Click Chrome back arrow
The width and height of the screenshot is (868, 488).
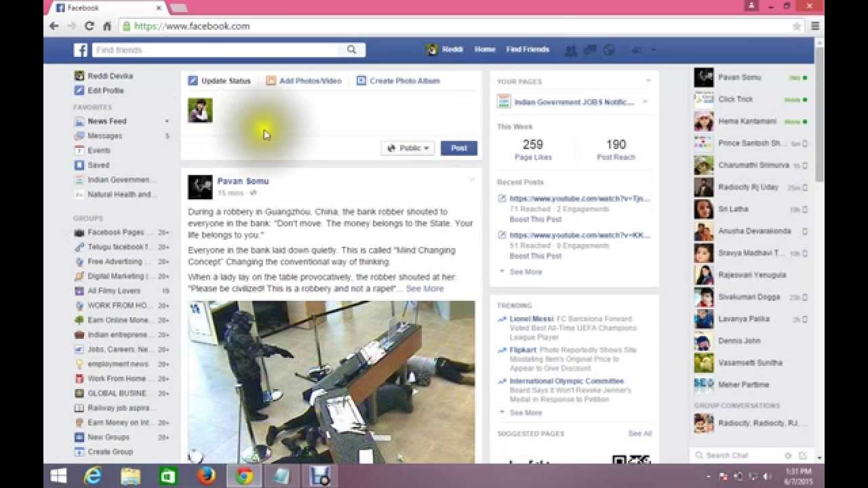coord(54,26)
